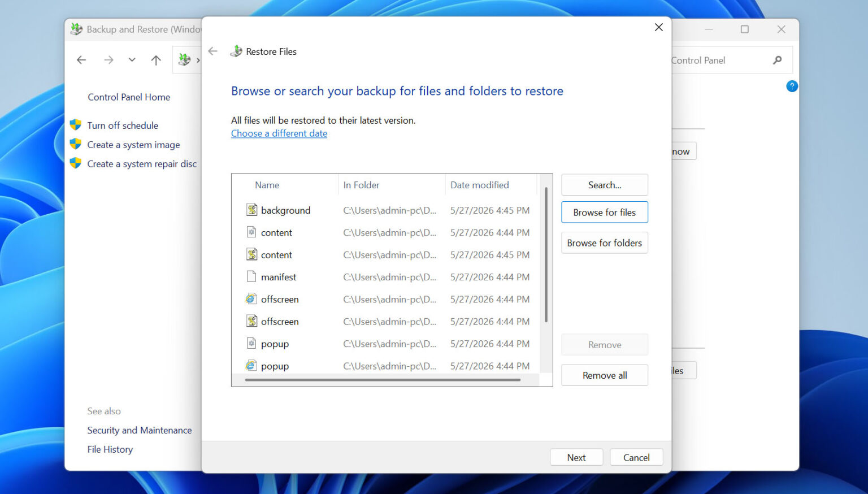
Task: Click the Back arrow in Control Panel window
Action: 81,60
